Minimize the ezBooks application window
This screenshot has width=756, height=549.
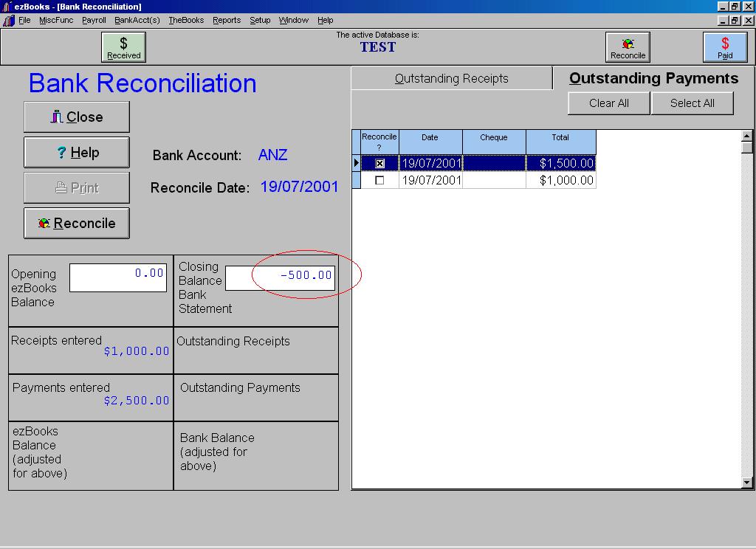[x=723, y=6]
